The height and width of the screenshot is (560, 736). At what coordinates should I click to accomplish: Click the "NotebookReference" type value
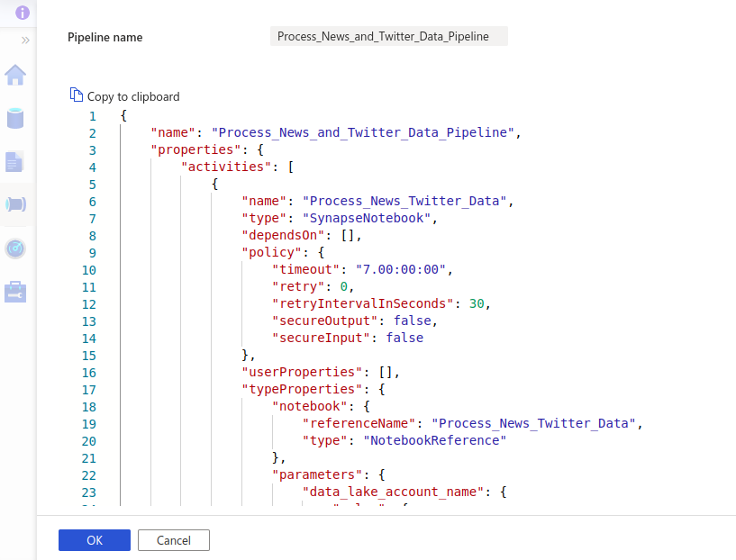[434, 441]
